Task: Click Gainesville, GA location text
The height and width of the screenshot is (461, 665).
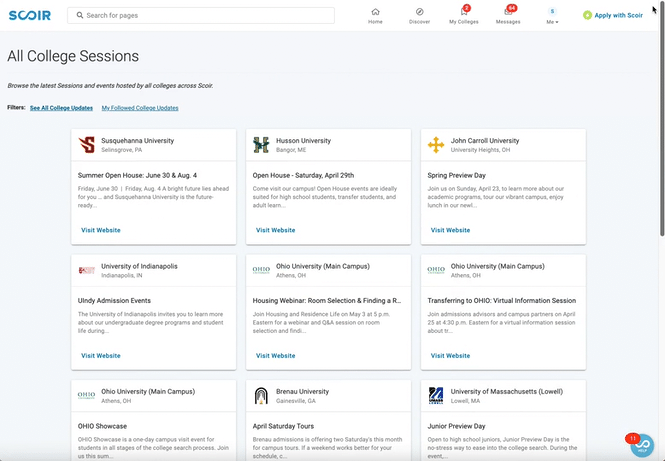Action: tap(296, 401)
